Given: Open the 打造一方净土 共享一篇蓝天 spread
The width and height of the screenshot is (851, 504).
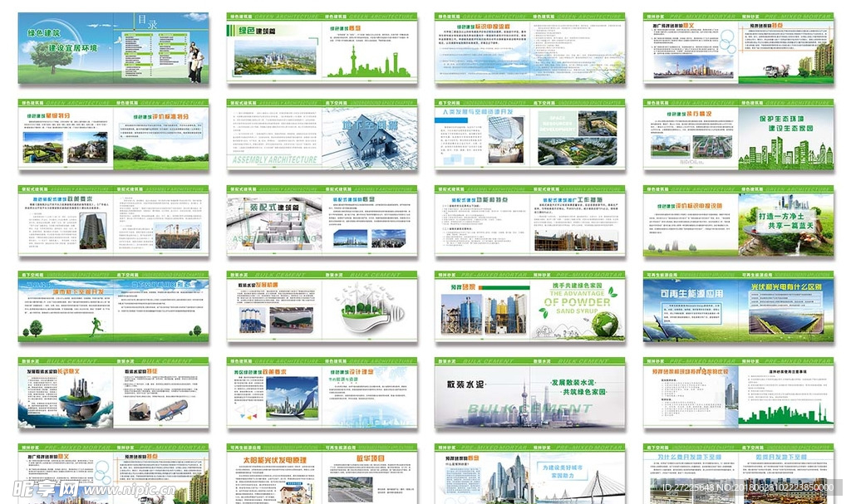Looking at the screenshot, I should [738, 221].
